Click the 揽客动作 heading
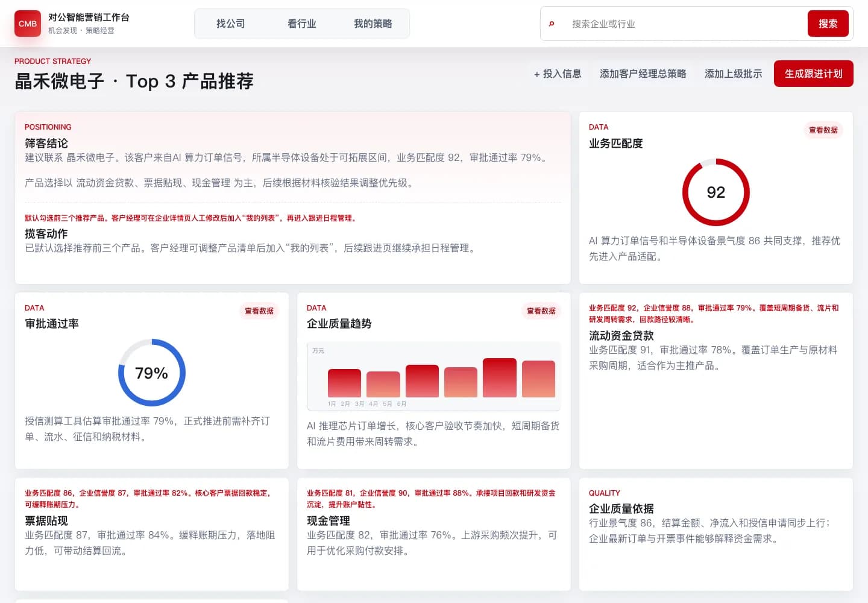 click(x=46, y=233)
